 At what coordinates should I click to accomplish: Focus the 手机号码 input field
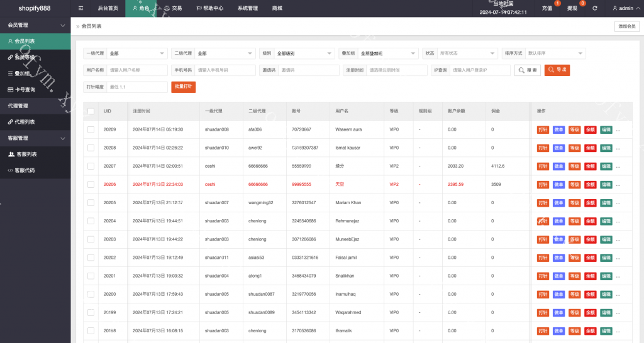[225, 70]
